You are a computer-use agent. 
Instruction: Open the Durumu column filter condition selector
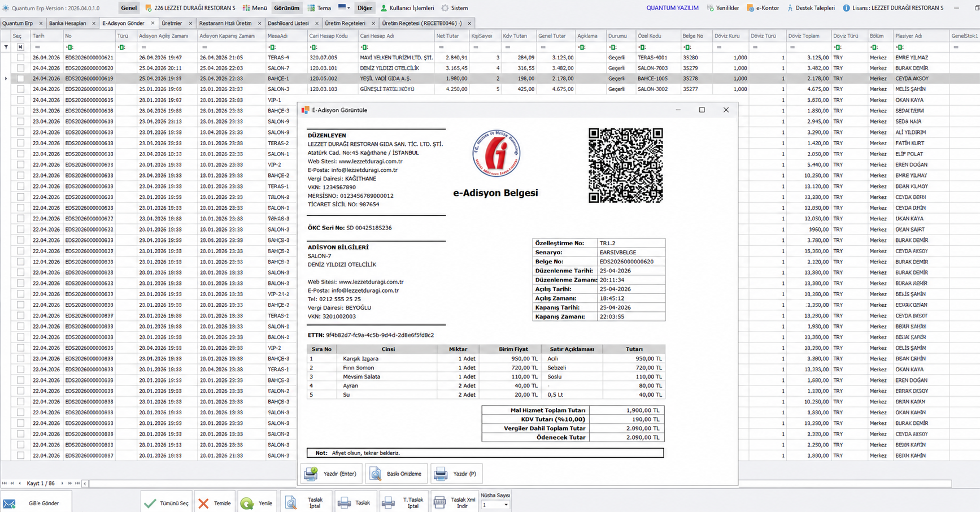pos(612,47)
